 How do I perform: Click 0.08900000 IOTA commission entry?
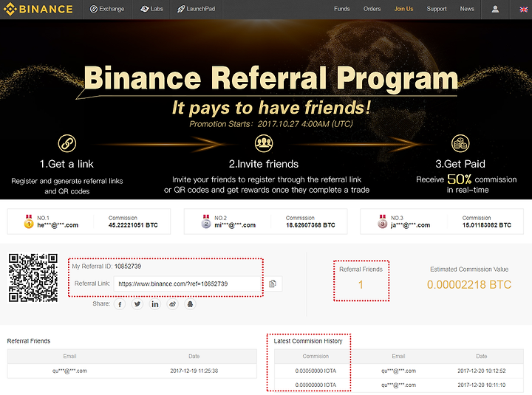pos(316,385)
